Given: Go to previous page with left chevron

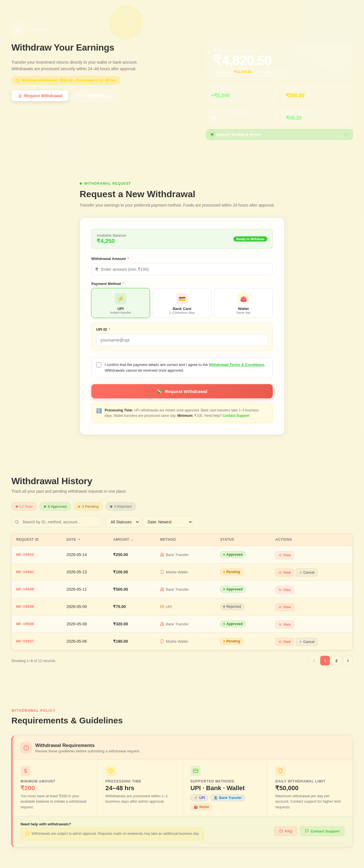Looking at the screenshot, I should pyautogui.click(x=313, y=660).
